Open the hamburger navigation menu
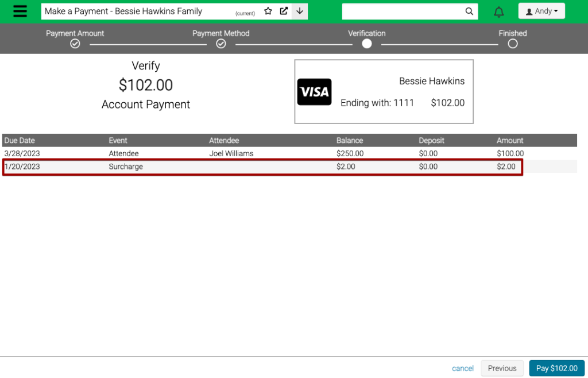Viewport: 588px width, 378px height. [20, 11]
